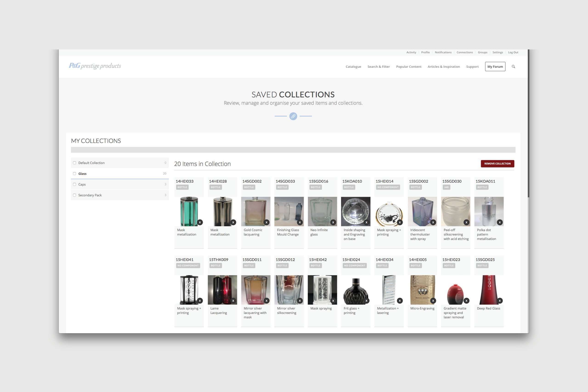Remove item 14HEI005 Micro-Engraving
The width and height of the screenshot is (588, 392).
(x=433, y=301)
